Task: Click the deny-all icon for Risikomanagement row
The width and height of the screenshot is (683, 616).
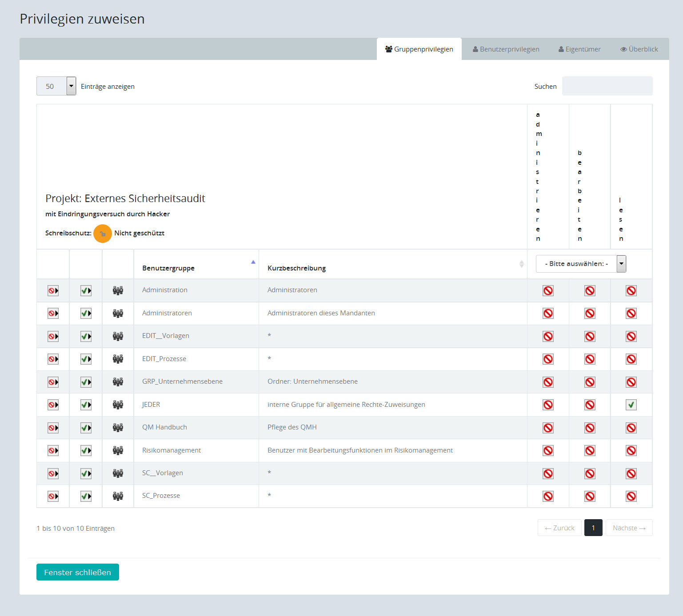Action: [53, 451]
